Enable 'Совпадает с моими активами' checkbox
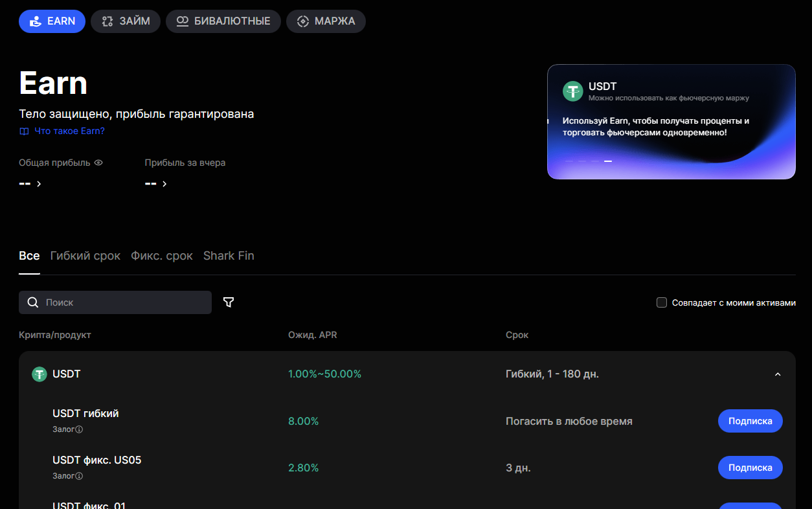812x509 pixels. 662,302
